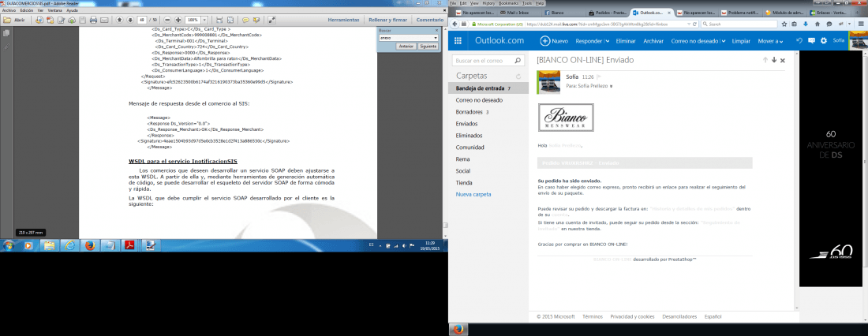Open the Ayuda menu in Adobe Reader

72,10
